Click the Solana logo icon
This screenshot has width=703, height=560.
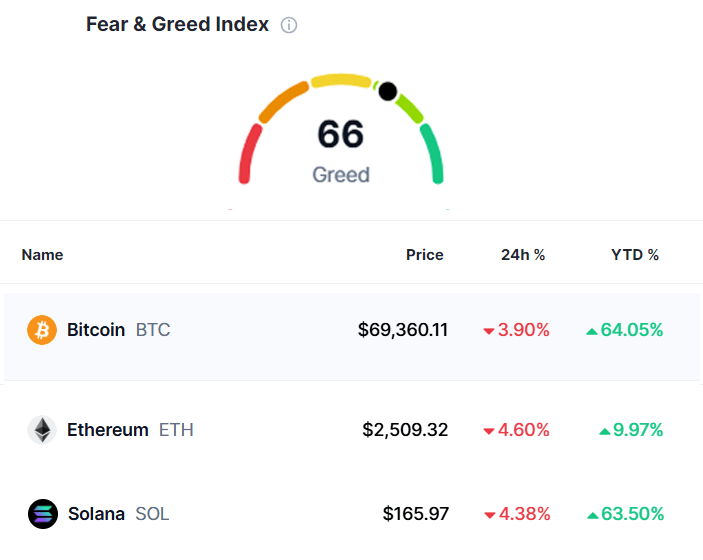point(42,514)
